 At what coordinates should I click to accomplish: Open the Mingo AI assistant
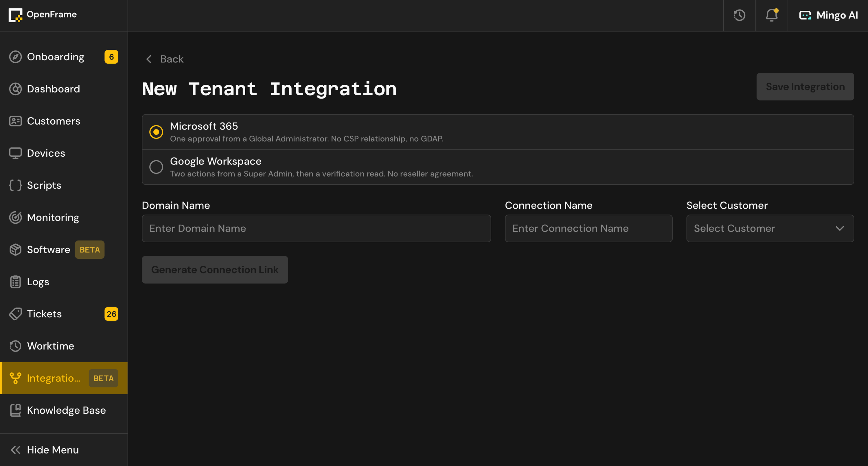point(828,15)
